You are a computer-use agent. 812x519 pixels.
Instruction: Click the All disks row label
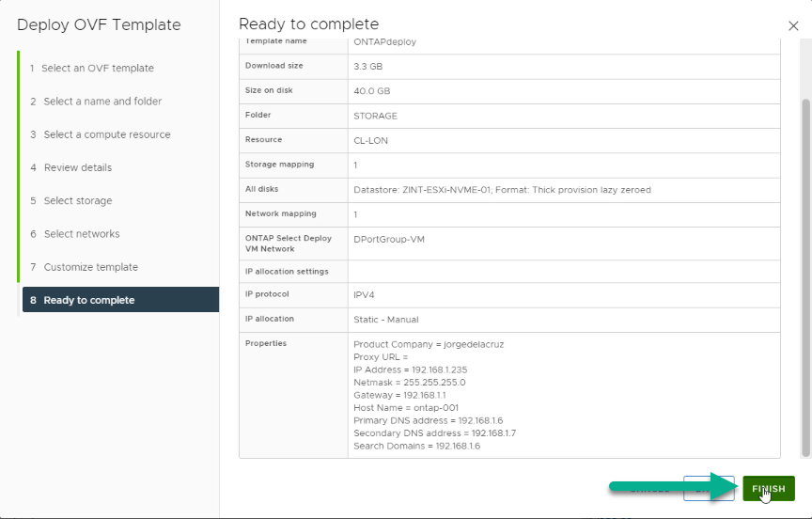[261, 189]
